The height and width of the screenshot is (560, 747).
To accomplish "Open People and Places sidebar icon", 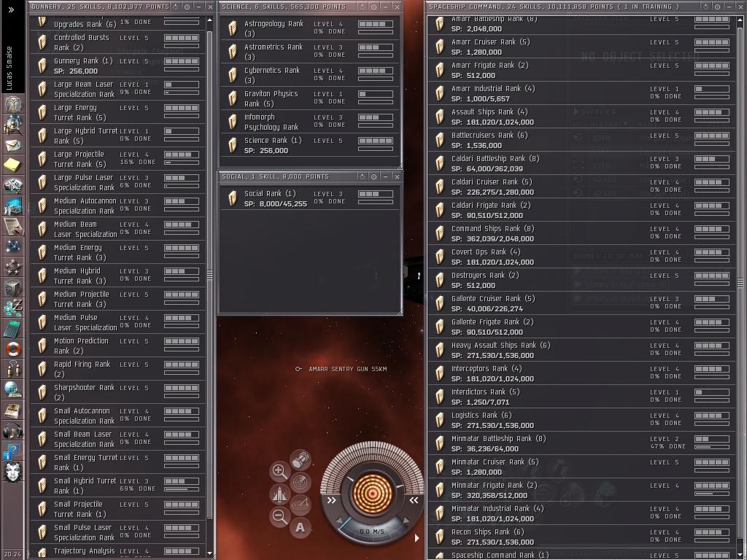I will tap(13, 125).
